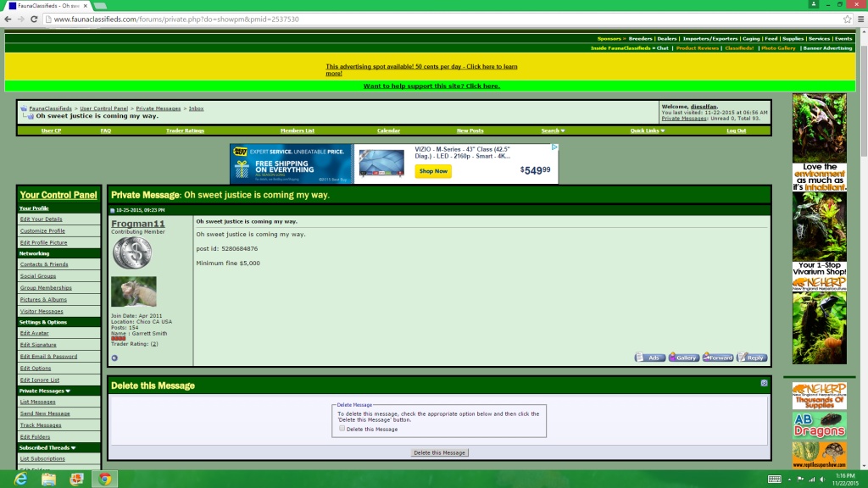Viewport: 868px width, 488px height.
Task: Expand the Quick Links dropdown
Action: 647,130
